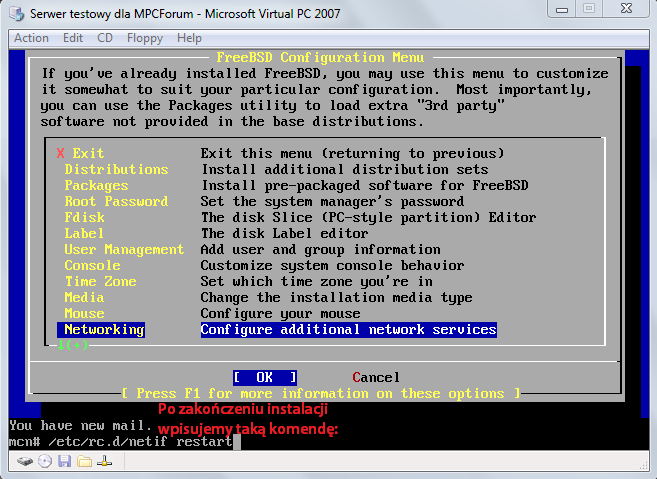
Task: Open the CD menu
Action: (105, 38)
